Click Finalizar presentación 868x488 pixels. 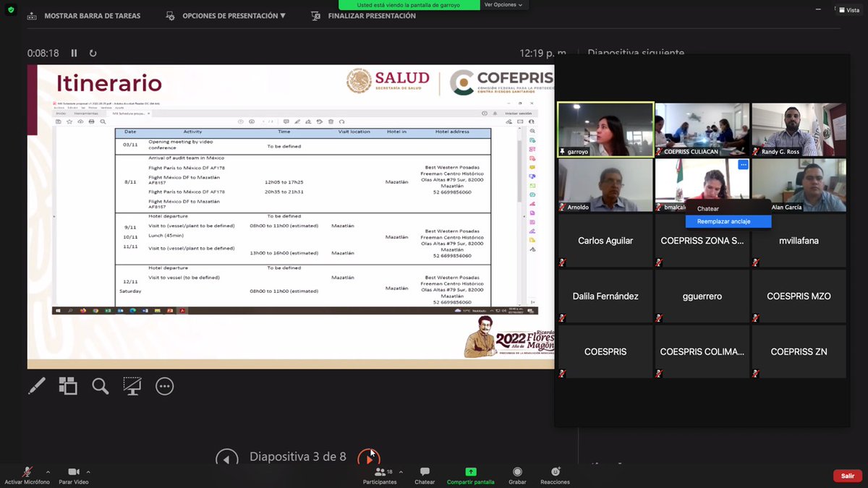[363, 16]
